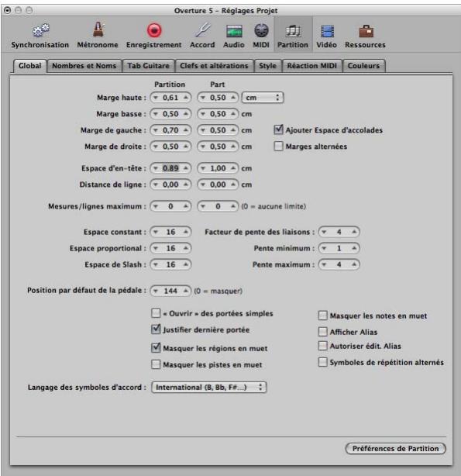Switch to the Tab Guitare tab
The width and height of the screenshot is (461, 476).
[x=148, y=66]
